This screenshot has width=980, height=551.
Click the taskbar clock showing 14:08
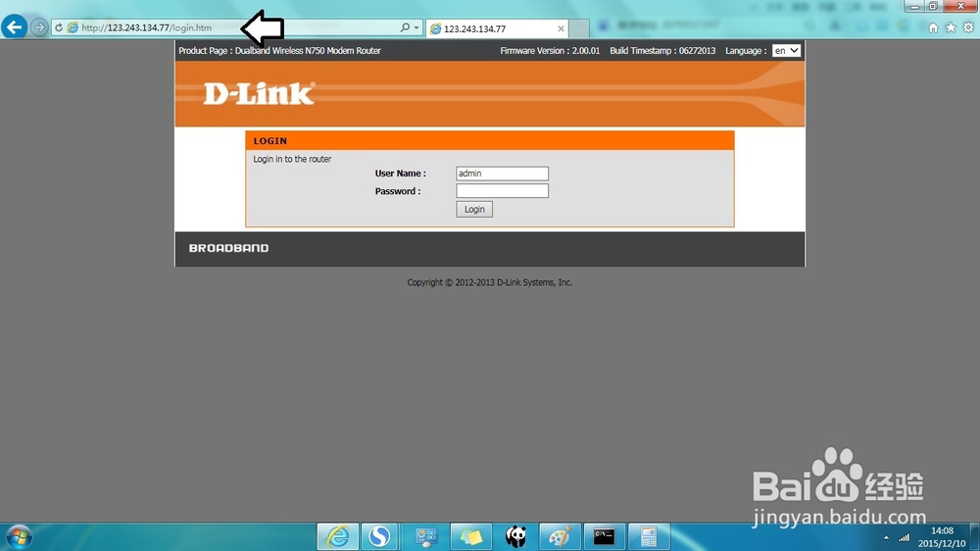pos(941,537)
